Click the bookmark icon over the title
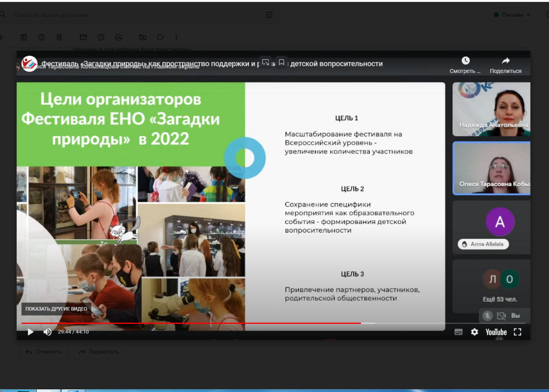Viewport: 549px width, 392px height. coord(282,62)
